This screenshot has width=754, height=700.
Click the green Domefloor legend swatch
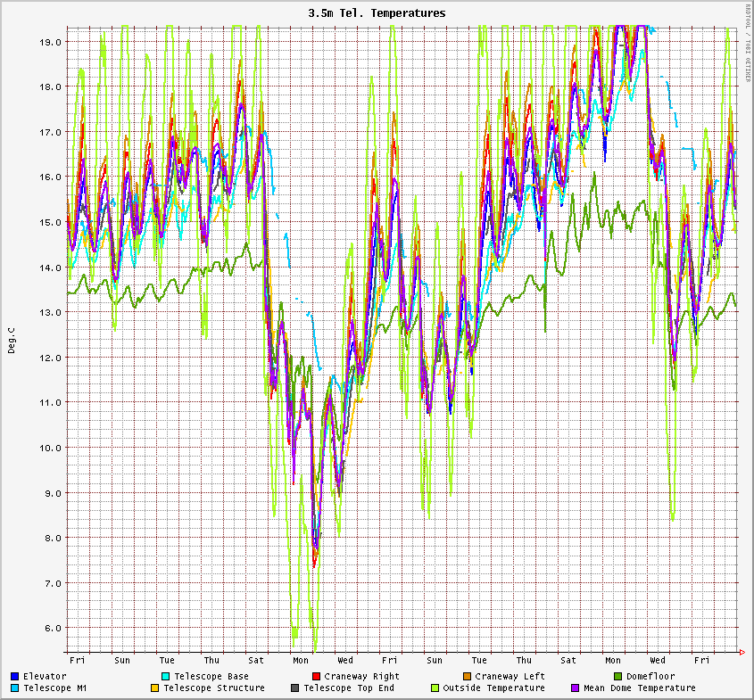click(618, 676)
